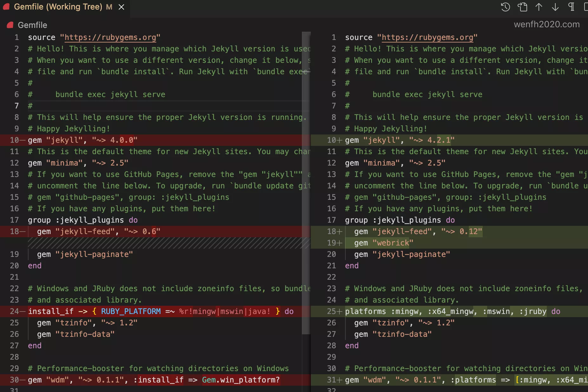Click the red Ruby icon in breadcrumb
Image resolution: width=588 pixels, height=392 pixels.
(x=10, y=25)
